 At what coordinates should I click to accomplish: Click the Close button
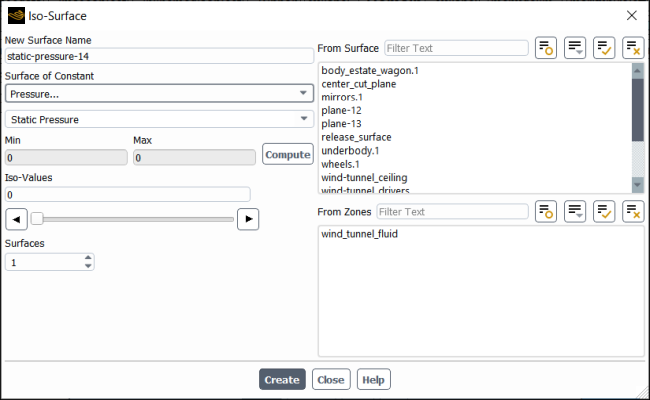[x=331, y=379]
